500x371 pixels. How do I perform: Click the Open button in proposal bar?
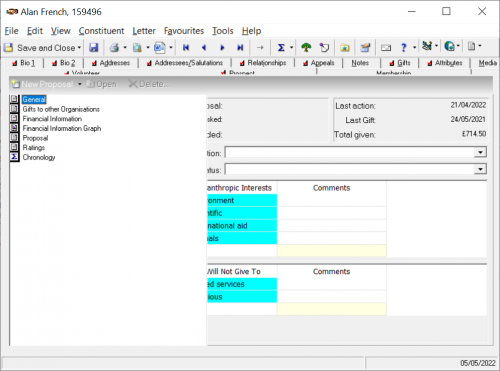[101, 84]
